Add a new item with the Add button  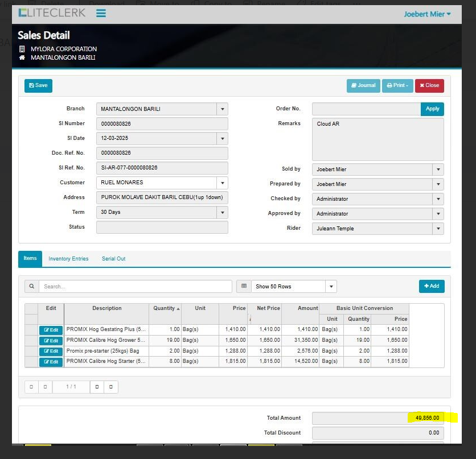tap(432, 286)
